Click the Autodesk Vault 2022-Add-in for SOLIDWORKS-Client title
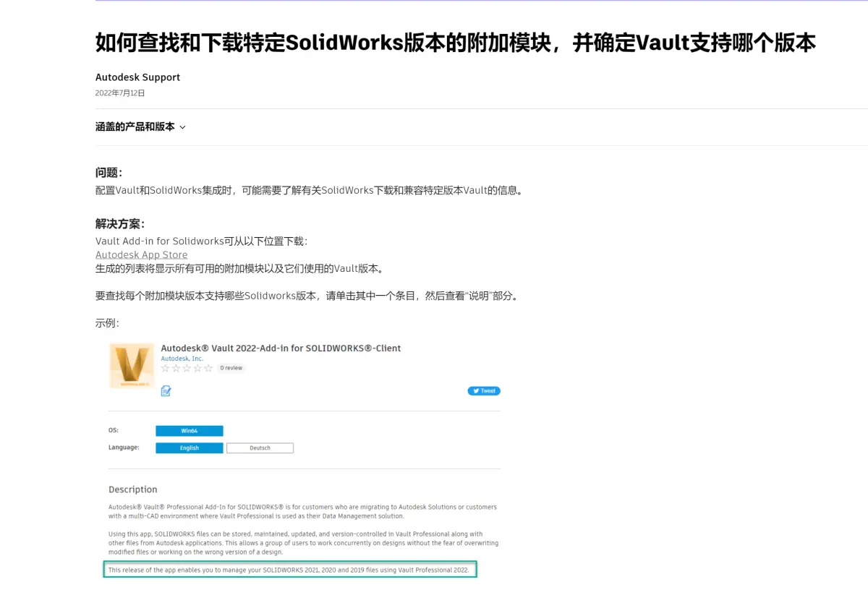The image size is (868, 595). coord(281,348)
